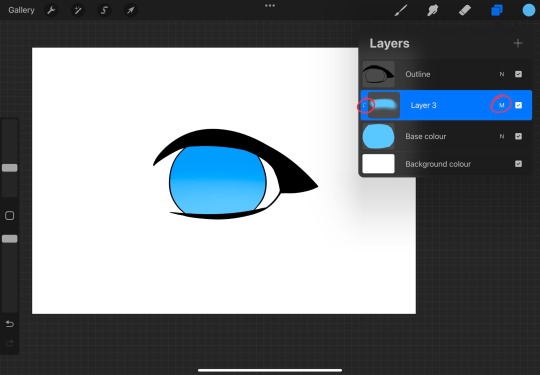Select the Eraser tool
The width and height of the screenshot is (540, 375).
click(x=465, y=10)
